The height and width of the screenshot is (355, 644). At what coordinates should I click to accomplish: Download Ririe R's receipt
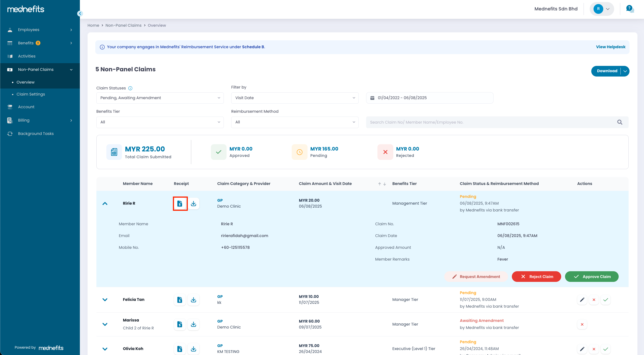click(193, 203)
